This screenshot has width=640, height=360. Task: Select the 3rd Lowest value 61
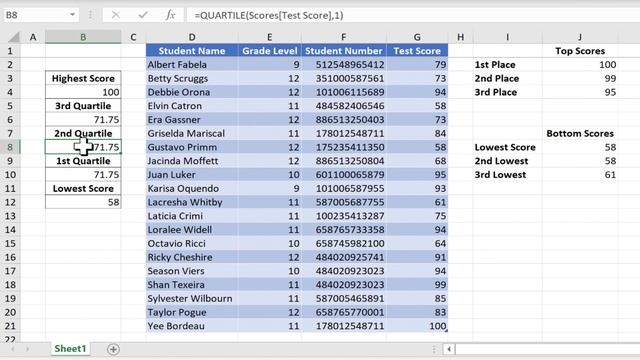click(580, 175)
